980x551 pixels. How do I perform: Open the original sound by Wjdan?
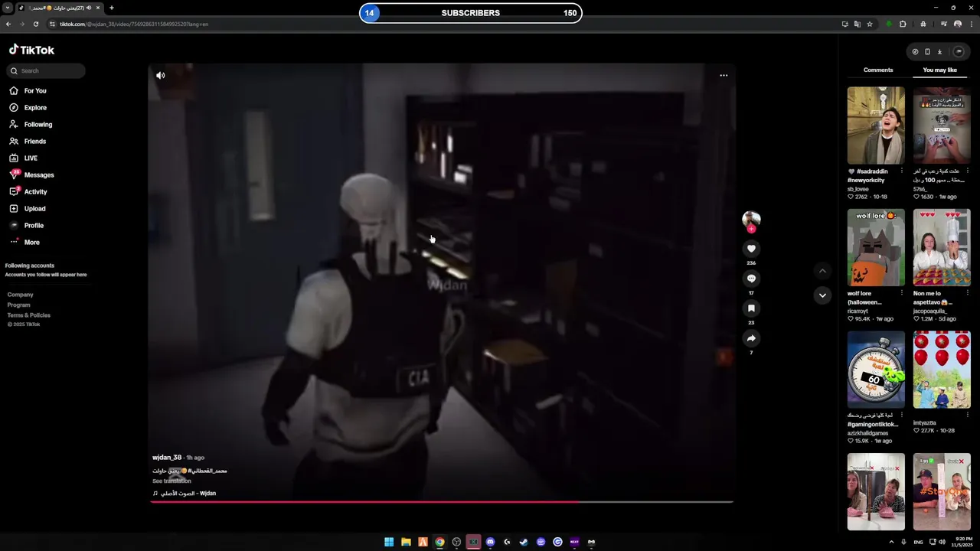point(185,494)
